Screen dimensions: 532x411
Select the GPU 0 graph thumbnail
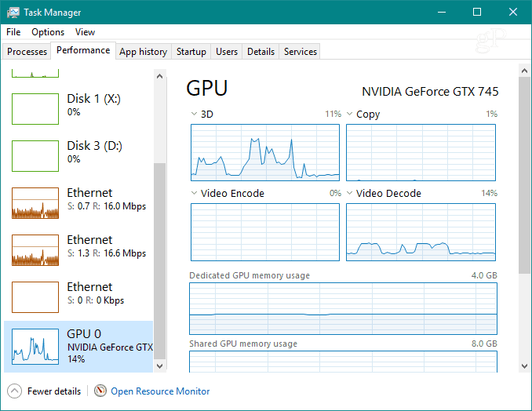pyautogui.click(x=35, y=346)
